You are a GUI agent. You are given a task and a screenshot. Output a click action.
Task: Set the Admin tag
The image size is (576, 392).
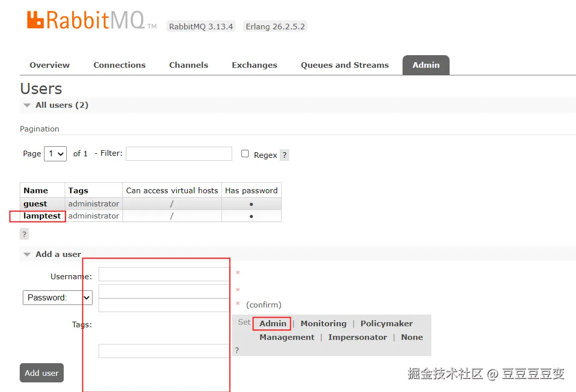273,324
